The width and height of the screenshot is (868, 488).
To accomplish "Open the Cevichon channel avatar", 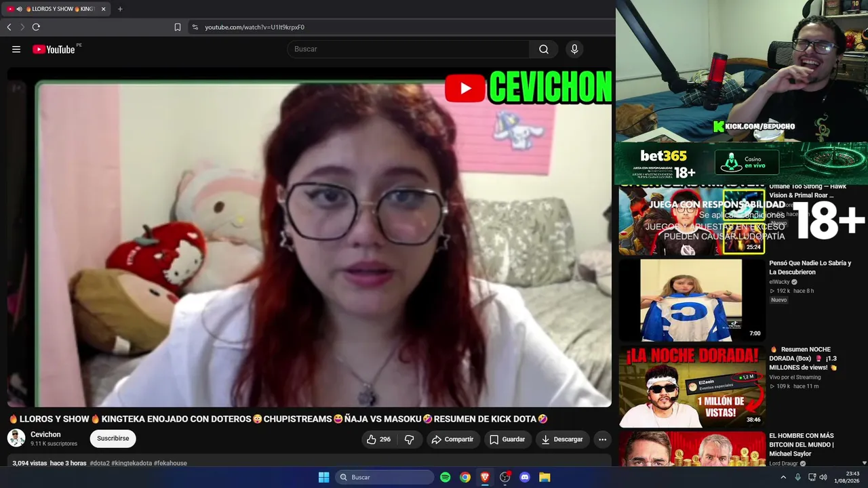I will [16, 438].
